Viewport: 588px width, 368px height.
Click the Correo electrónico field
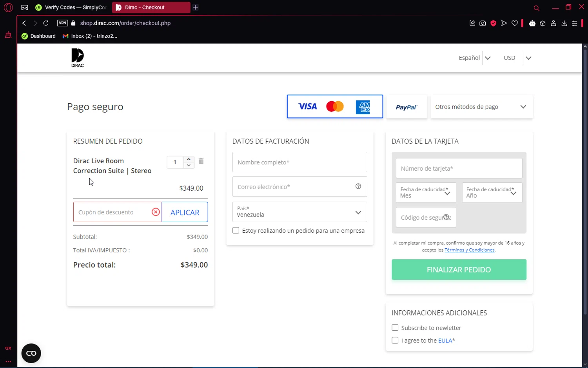(299, 186)
